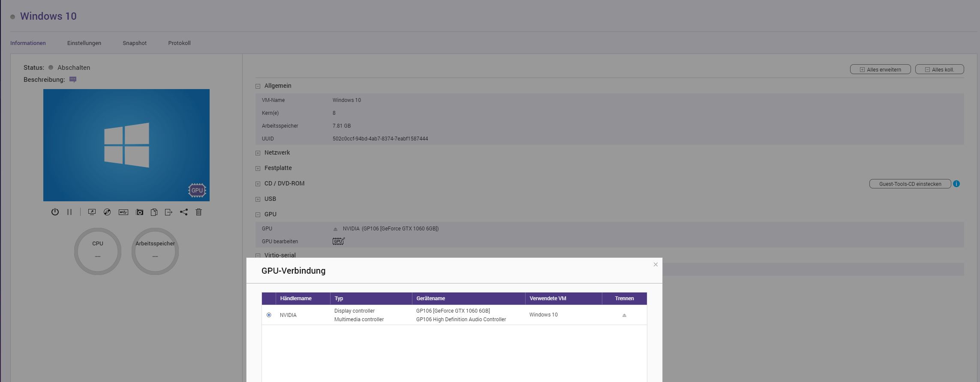Click the Verwendete VM column header
Viewport: 980px width, 382px height.
(564, 298)
